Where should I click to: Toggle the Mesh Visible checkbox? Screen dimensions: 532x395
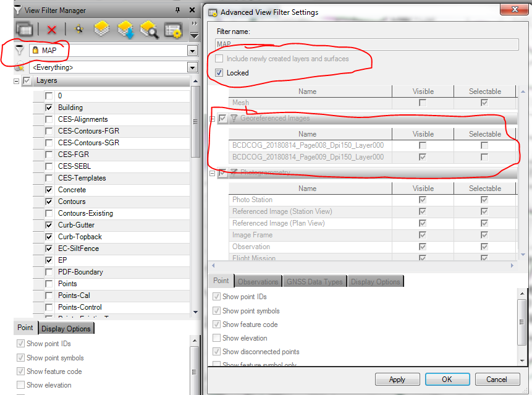click(423, 103)
